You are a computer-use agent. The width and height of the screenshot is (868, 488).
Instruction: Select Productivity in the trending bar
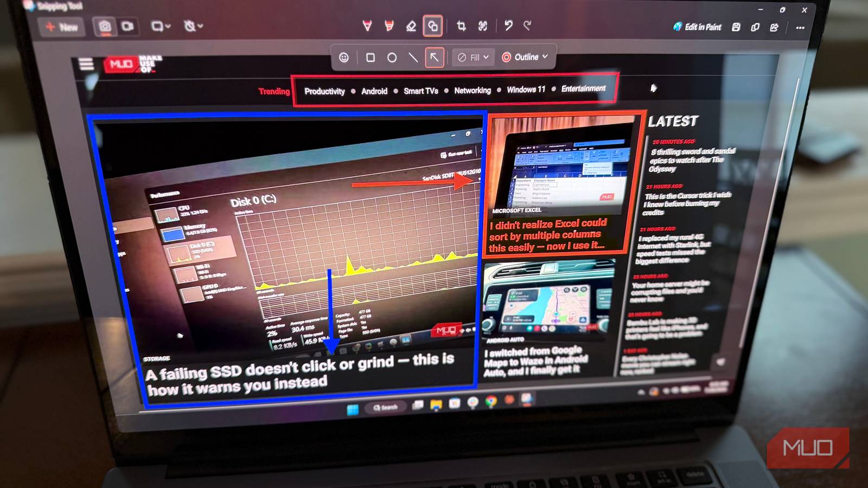tap(324, 91)
